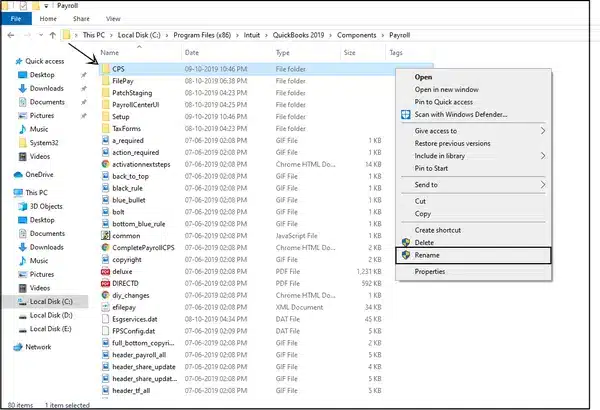This screenshot has width=600, height=410.
Task: Expand breadcrumb arrow after Components
Action: (383, 35)
